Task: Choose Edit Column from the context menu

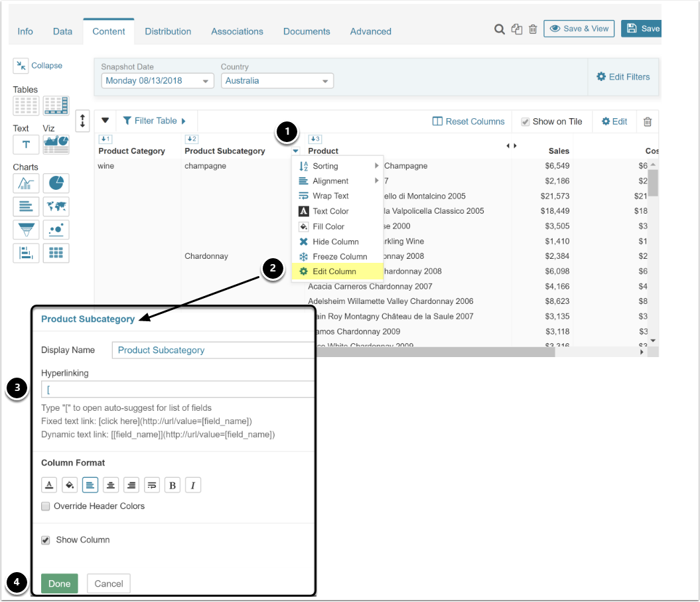Action: click(334, 271)
